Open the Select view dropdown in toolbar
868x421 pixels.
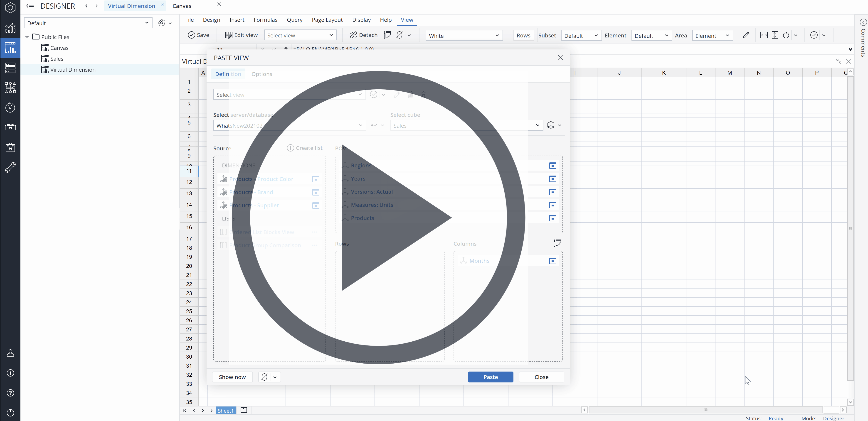tap(300, 35)
